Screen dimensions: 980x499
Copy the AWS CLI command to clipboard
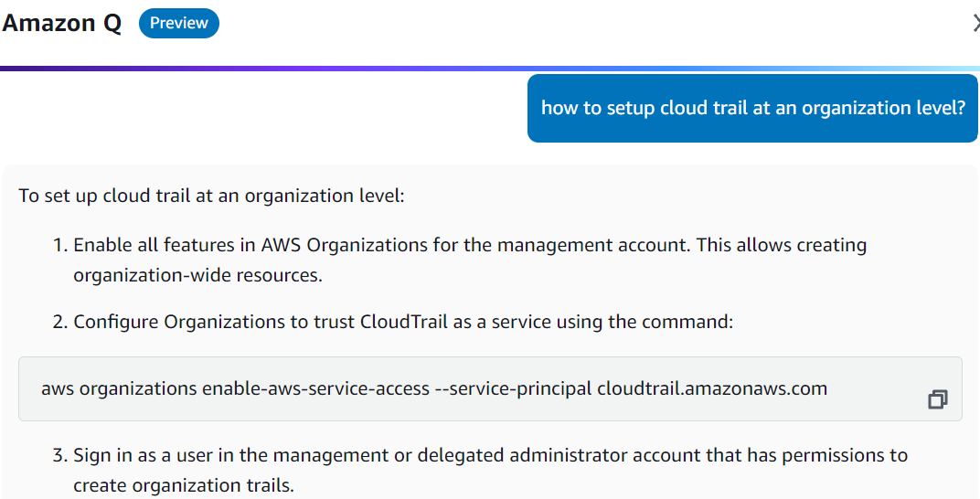pyautogui.click(x=937, y=399)
